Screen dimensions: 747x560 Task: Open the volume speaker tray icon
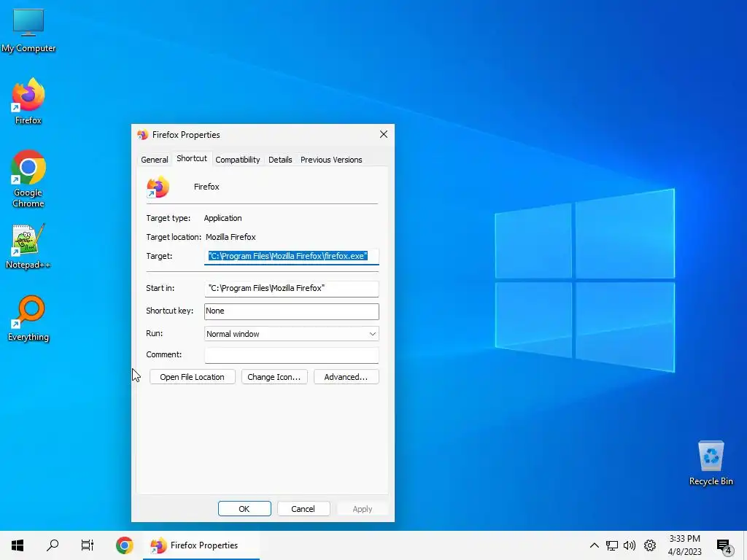coord(630,545)
